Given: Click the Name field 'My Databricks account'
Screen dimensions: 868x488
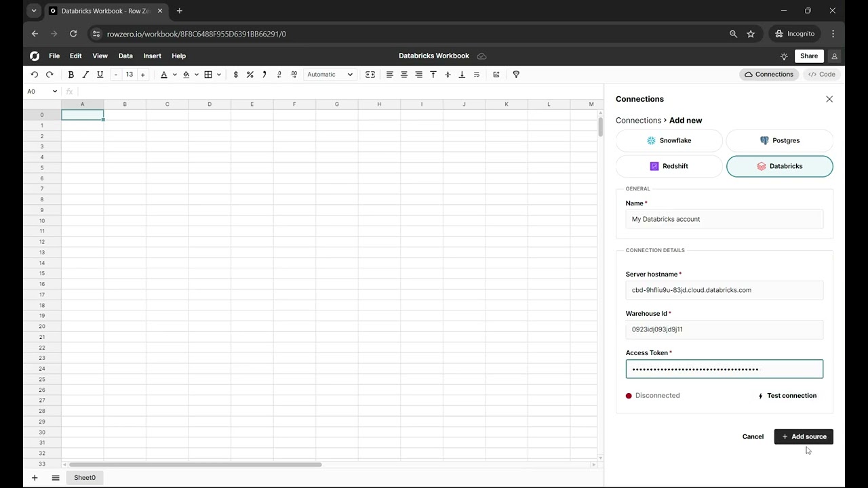Looking at the screenshot, I should coord(724,219).
